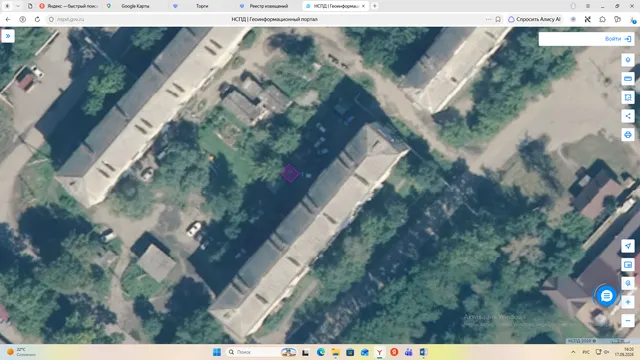The width and height of the screenshot is (640, 360).
Task: Click the taskbar Поиск search box
Action: tap(261, 352)
